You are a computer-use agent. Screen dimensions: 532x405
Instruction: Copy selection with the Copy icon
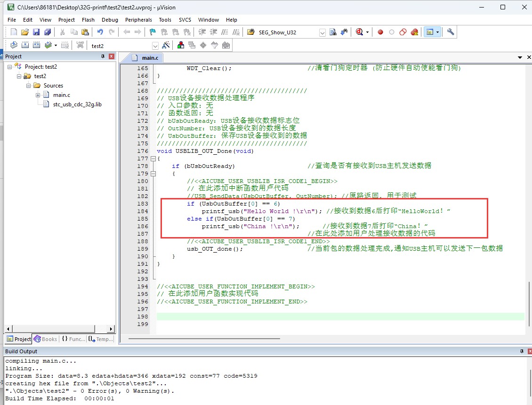74,32
